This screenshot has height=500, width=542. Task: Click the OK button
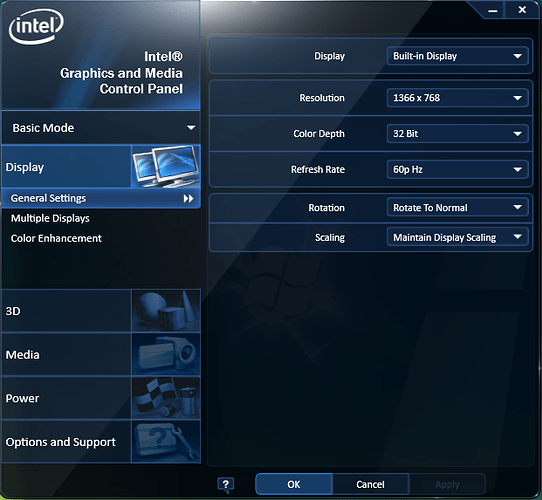294,484
